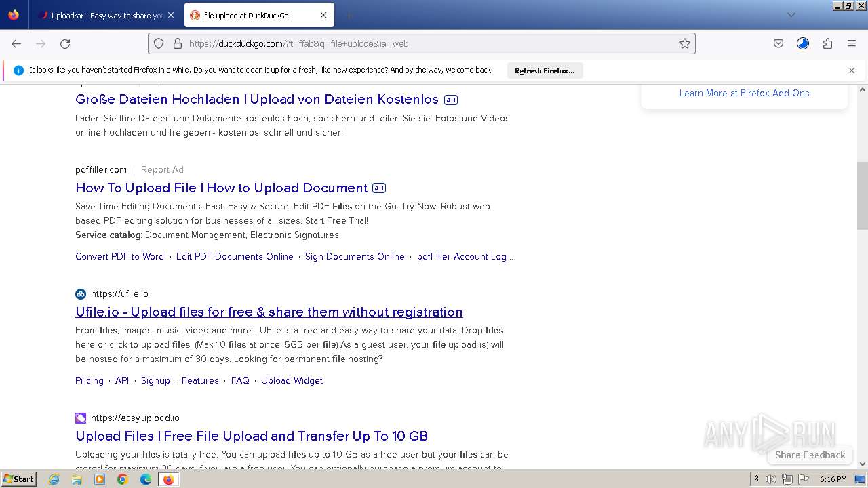Launch Internet Explorer from the taskbar
Viewport: 868px width, 488px height.
[x=54, y=479]
